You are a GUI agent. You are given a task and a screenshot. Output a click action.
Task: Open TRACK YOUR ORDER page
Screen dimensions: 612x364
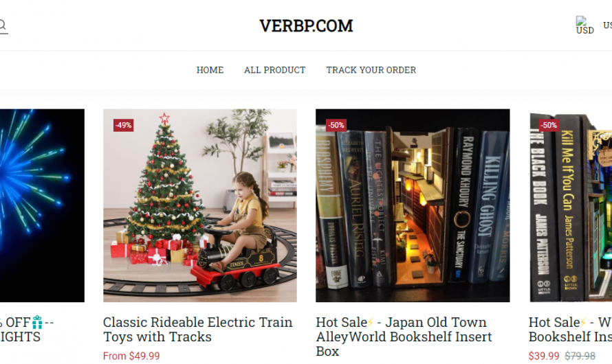(371, 70)
